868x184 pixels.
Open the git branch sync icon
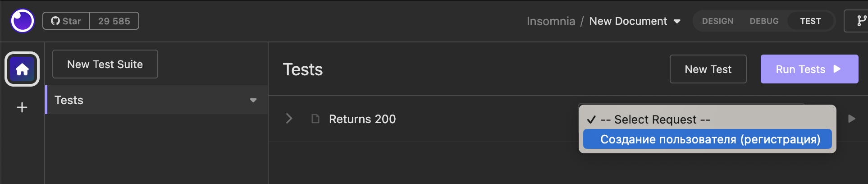pyautogui.click(x=861, y=21)
